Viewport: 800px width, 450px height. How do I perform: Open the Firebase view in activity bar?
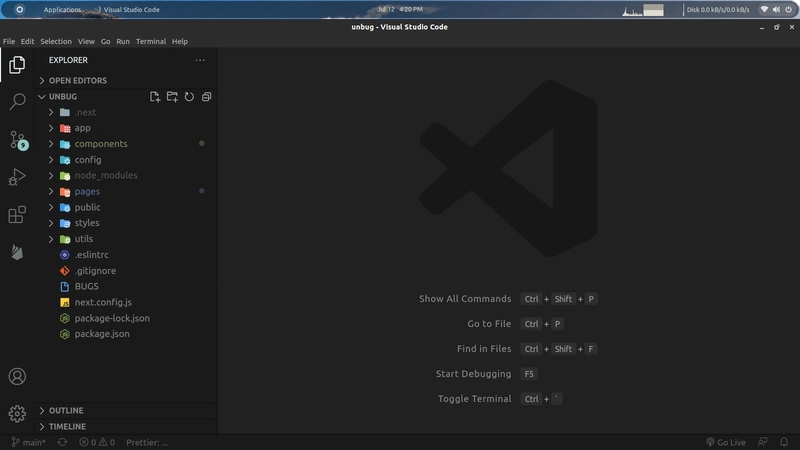17,252
